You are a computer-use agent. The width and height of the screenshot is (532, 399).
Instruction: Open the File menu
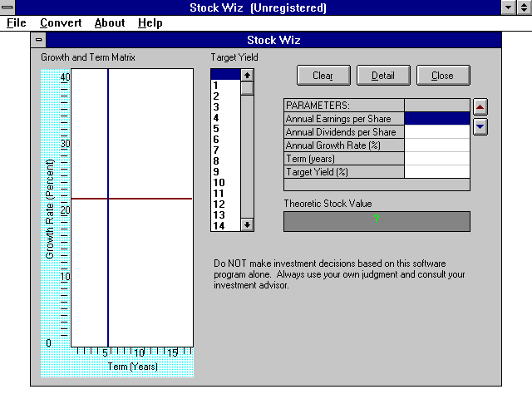(x=17, y=23)
